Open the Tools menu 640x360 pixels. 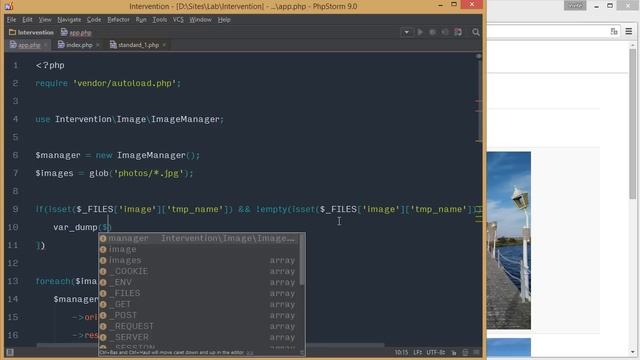tap(160, 20)
